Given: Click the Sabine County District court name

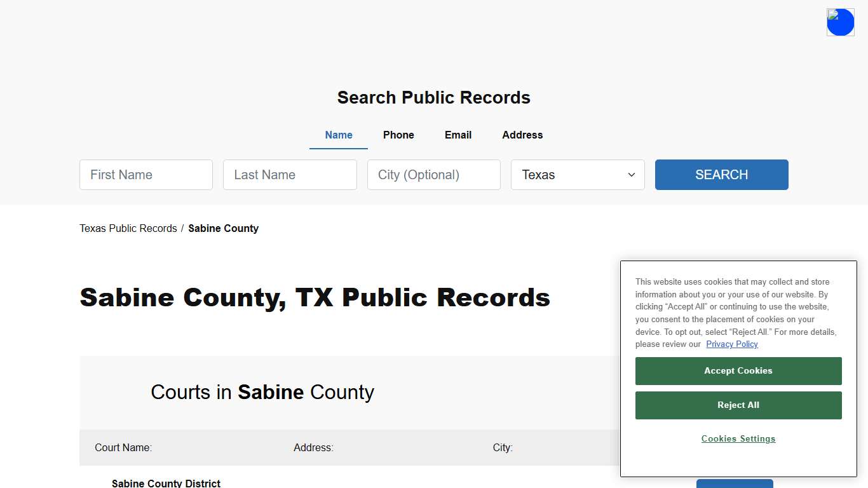Looking at the screenshot, I should (x=165, y=483).
